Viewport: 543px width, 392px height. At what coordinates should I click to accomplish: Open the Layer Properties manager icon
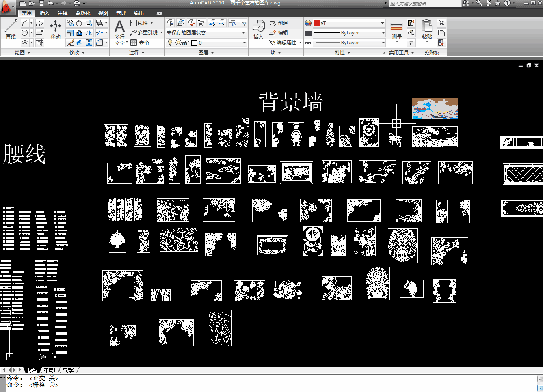coord(171,23)
